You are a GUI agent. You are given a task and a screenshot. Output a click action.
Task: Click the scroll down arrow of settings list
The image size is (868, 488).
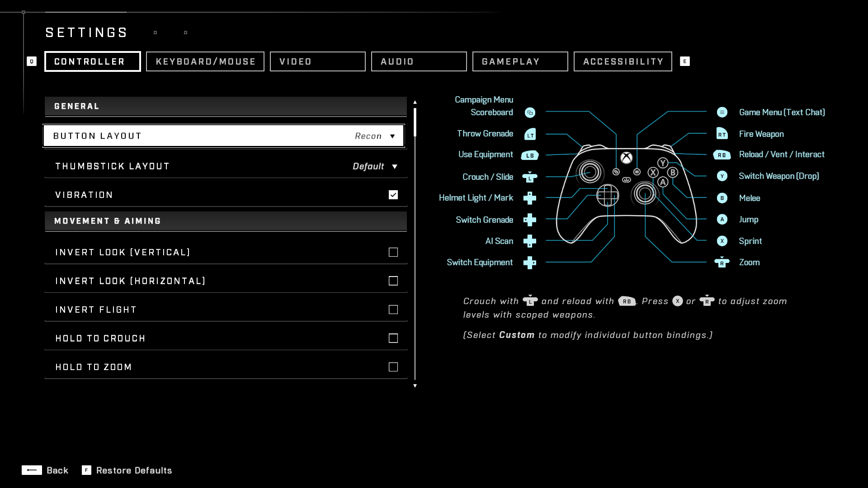415,386
